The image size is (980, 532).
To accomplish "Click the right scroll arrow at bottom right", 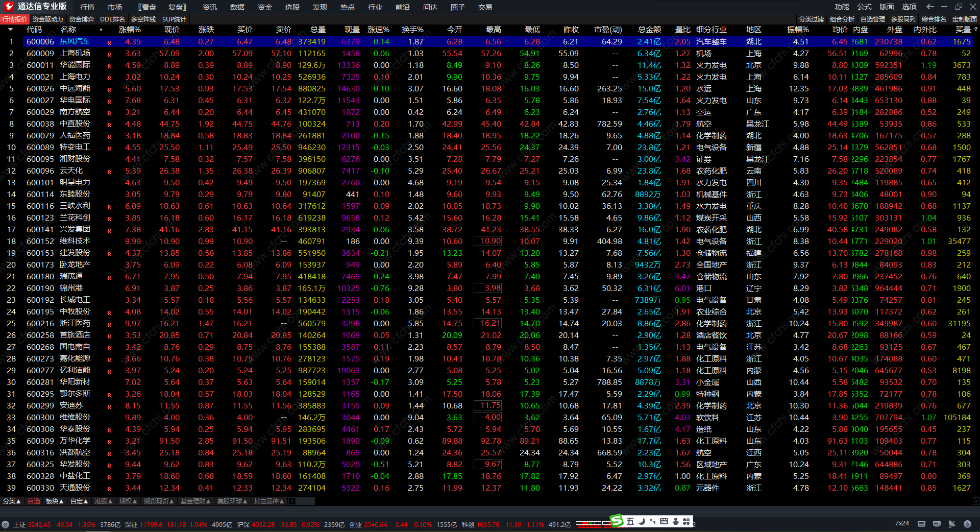I will 976,501.
